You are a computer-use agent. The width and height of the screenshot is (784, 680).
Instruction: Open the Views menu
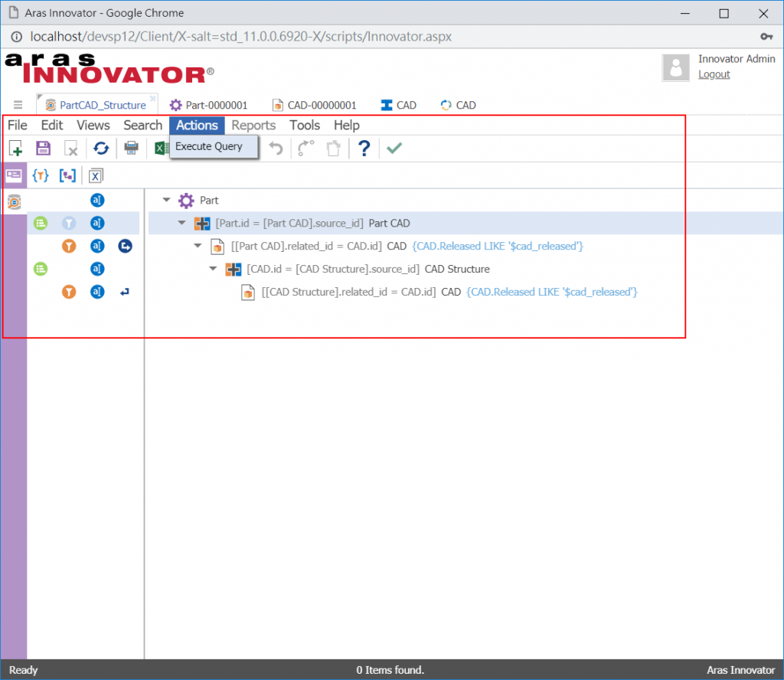[93, 125]
